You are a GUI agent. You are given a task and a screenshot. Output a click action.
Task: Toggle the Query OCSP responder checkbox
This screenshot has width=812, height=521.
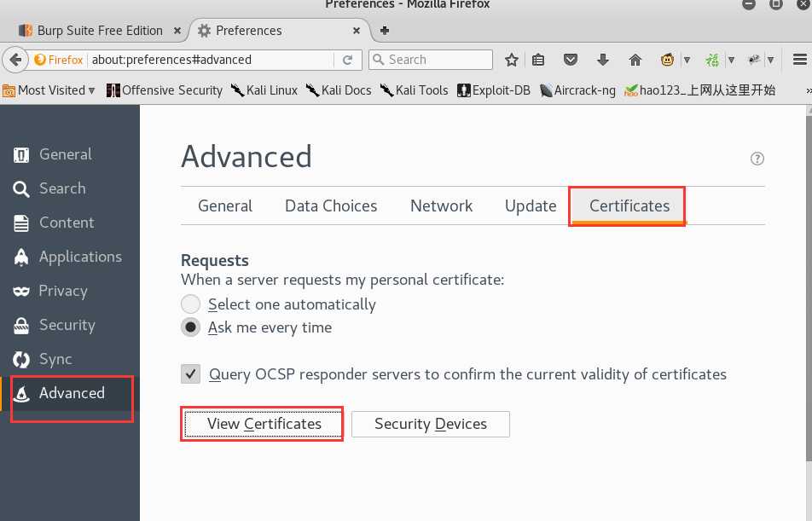coord(191,373)
